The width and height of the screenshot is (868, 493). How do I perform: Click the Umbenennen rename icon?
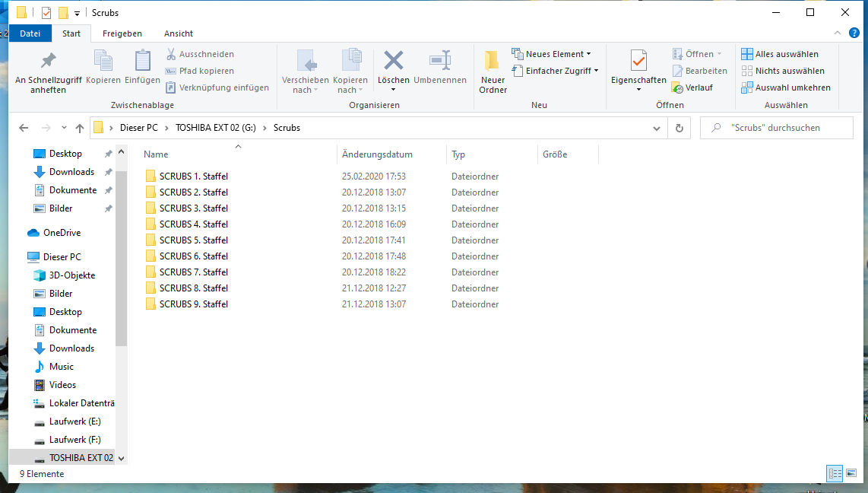click(440, 60)
